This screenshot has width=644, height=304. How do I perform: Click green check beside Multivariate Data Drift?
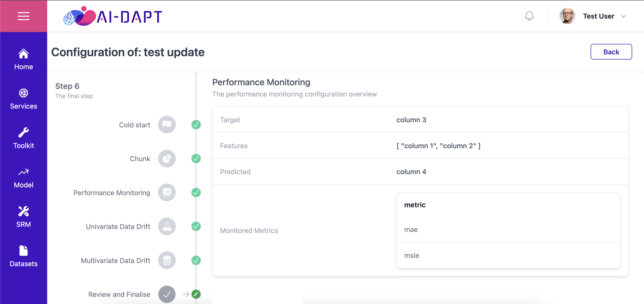[196, 260]
